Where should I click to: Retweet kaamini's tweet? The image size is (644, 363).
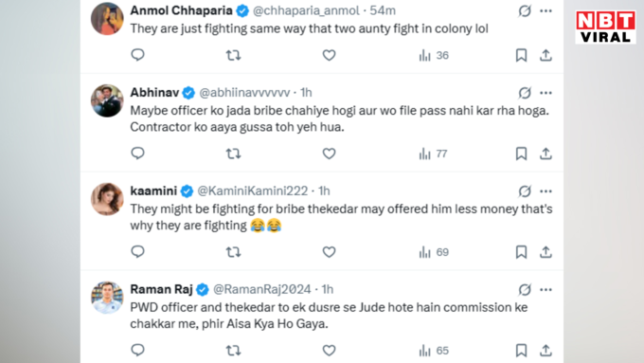click(x=233, y=252)
